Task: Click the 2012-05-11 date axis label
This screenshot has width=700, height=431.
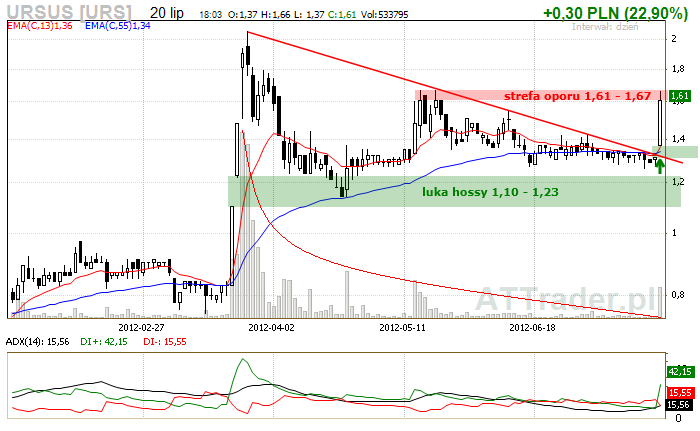Action: [x=402, y=328]
